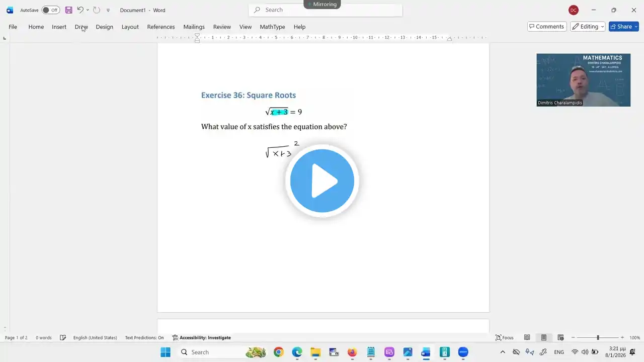Open the Review tab
The width and height of the screenshot is (644, 362).
point(222,27)
